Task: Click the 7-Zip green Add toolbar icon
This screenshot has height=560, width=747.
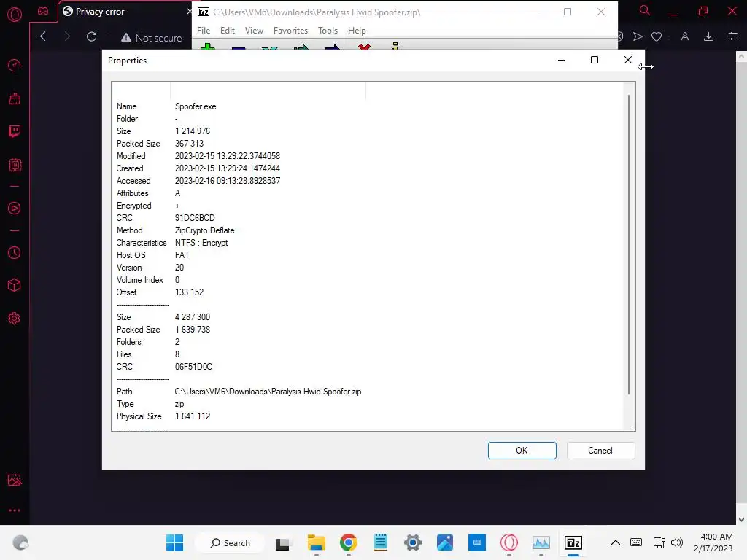Action: point(208,46)
